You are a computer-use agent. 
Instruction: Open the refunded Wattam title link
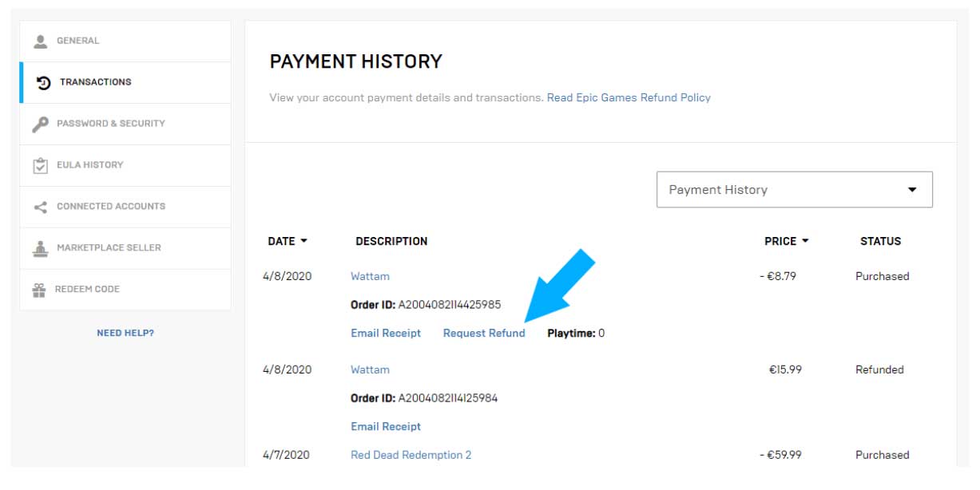click(370, 370)
